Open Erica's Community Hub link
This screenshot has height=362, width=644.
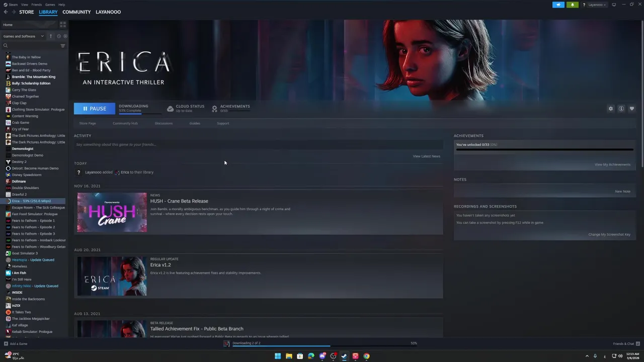coord(125,123)
